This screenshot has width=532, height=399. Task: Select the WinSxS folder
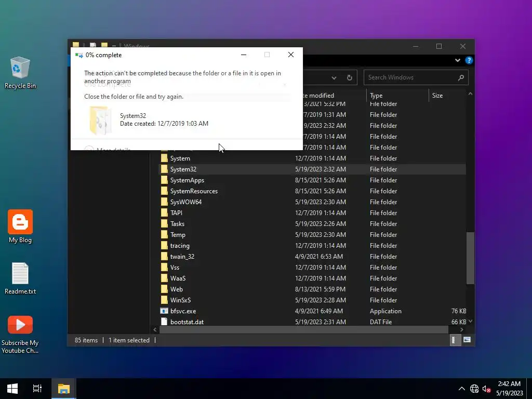(x=180, y=300)
